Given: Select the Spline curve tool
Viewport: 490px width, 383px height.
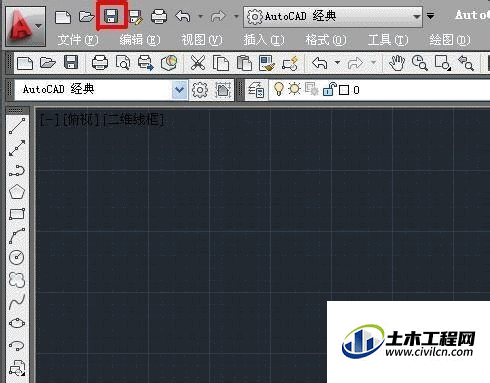Looking at the screenshot, I should pos(17,302).
